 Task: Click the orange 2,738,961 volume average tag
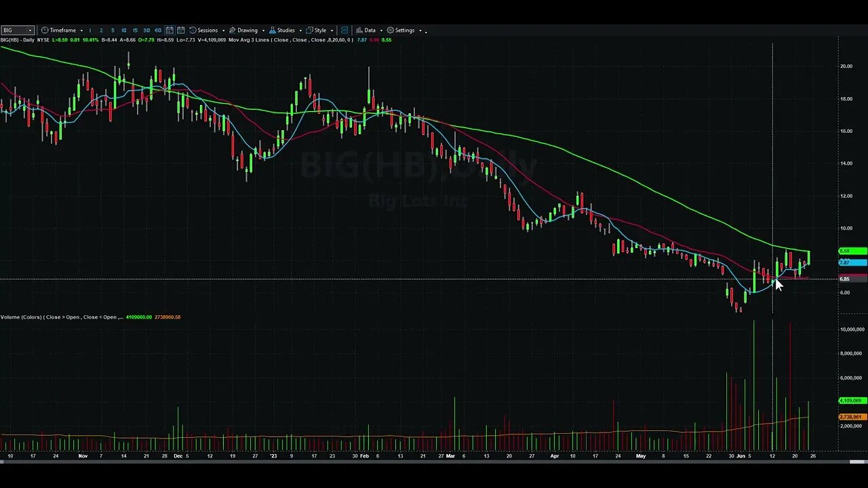click(853, 417)
